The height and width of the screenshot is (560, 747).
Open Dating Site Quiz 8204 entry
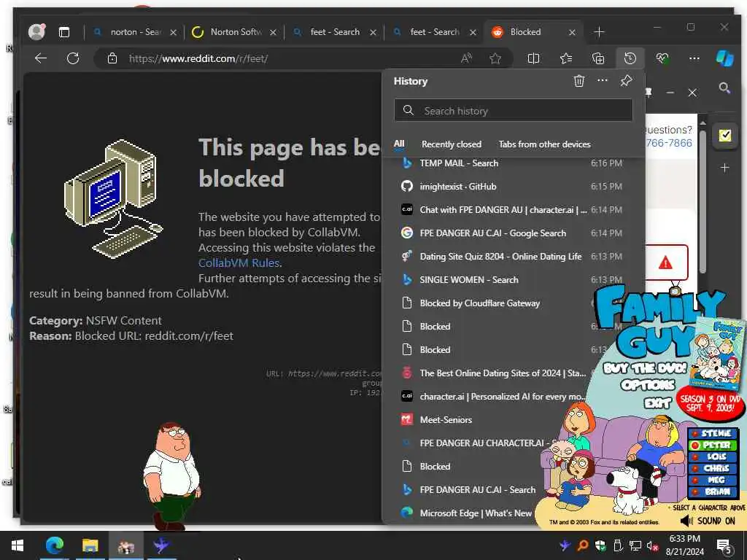click(x=513, y=257)
